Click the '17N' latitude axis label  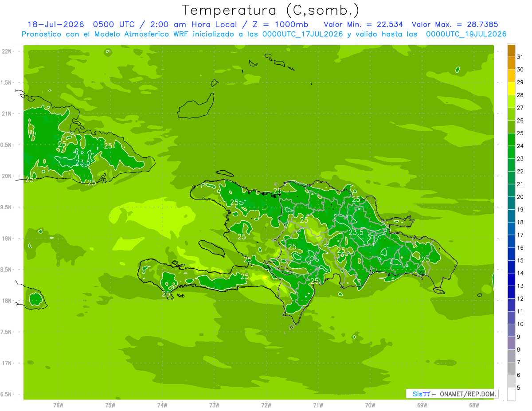[x=7, y=363]
